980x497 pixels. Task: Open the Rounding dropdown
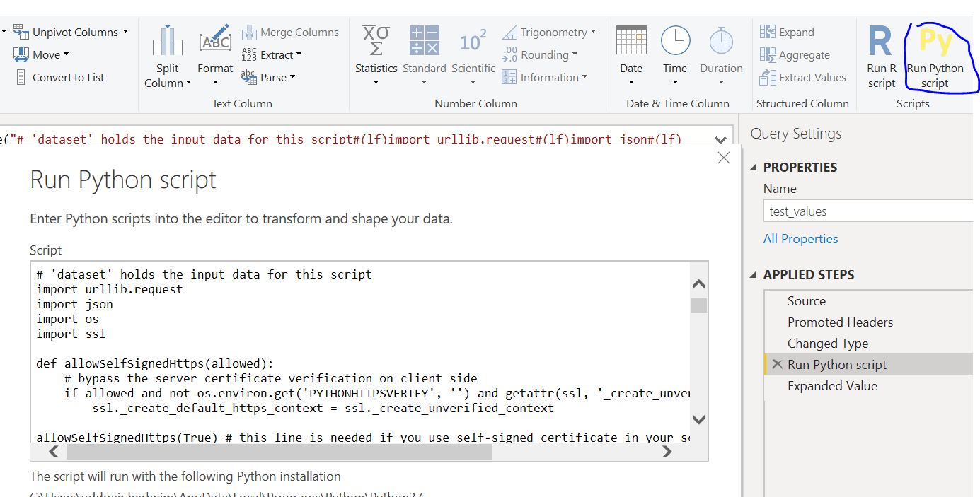(x=570, y=54)
